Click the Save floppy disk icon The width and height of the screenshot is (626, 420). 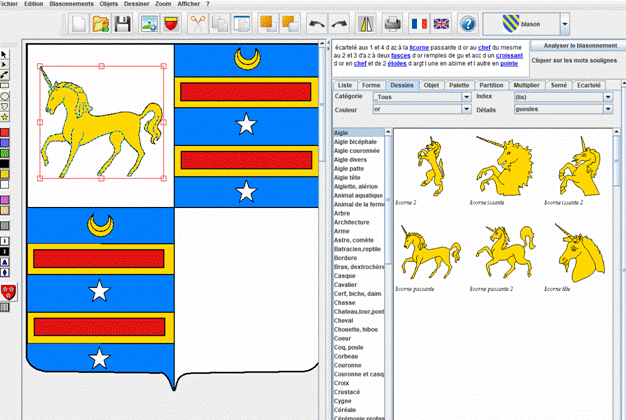[x=124, y=22]
